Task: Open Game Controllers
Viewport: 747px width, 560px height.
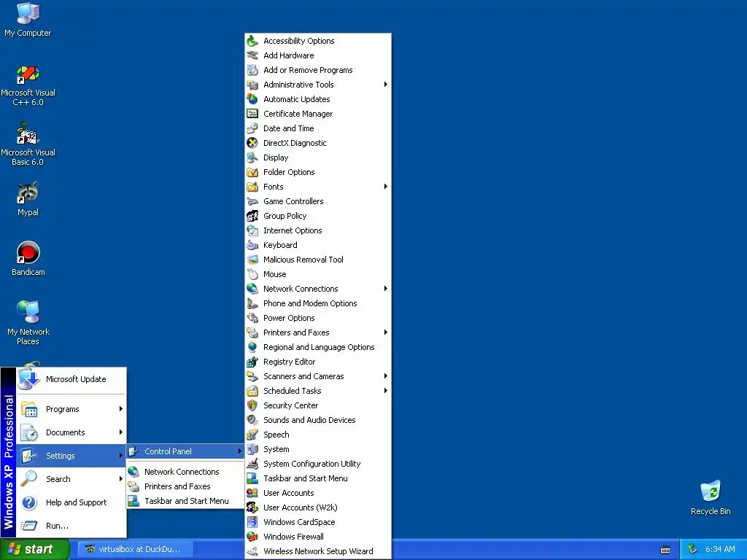Action: [318, 201]
